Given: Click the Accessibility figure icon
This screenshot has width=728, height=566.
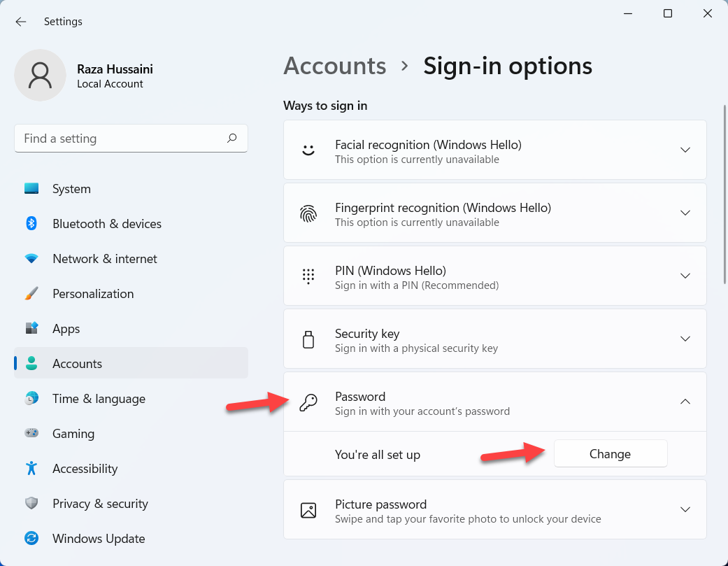Looking at the screenshot, I should (x=31, y=469).
